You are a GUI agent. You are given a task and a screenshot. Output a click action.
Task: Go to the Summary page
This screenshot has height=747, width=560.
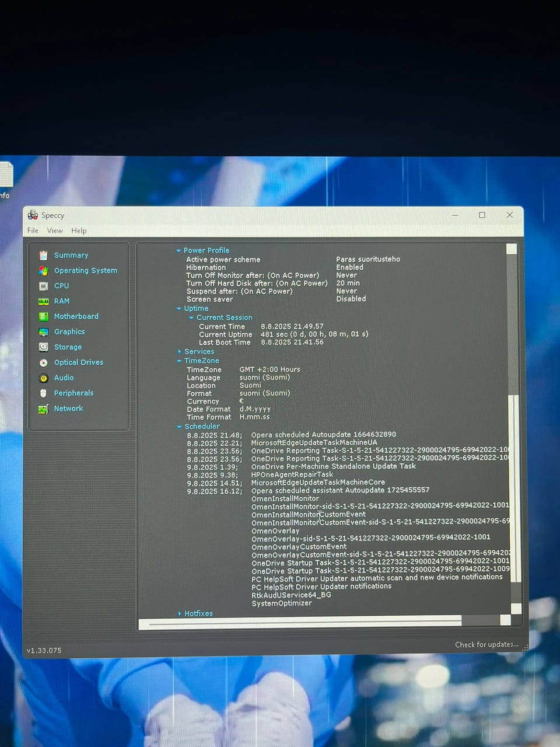[71, 256]
